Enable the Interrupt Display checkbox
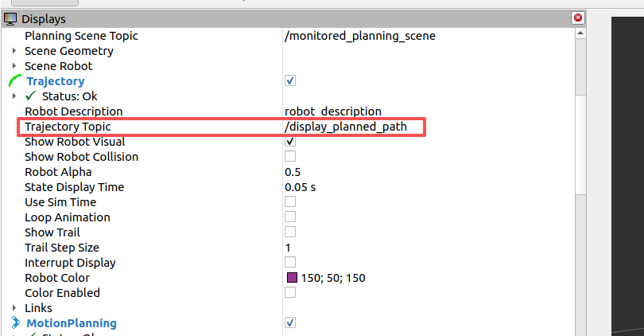The image size is (644, 336). [x=290, y=262]
